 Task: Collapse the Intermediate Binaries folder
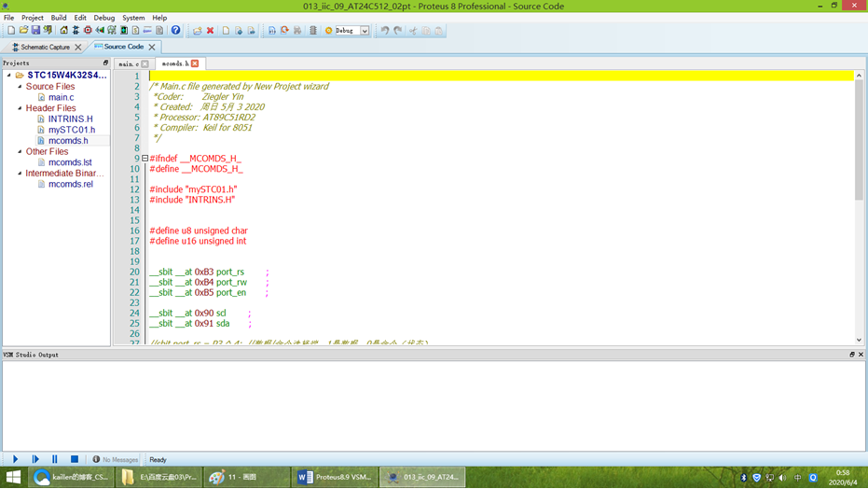(x=20, y=174)
